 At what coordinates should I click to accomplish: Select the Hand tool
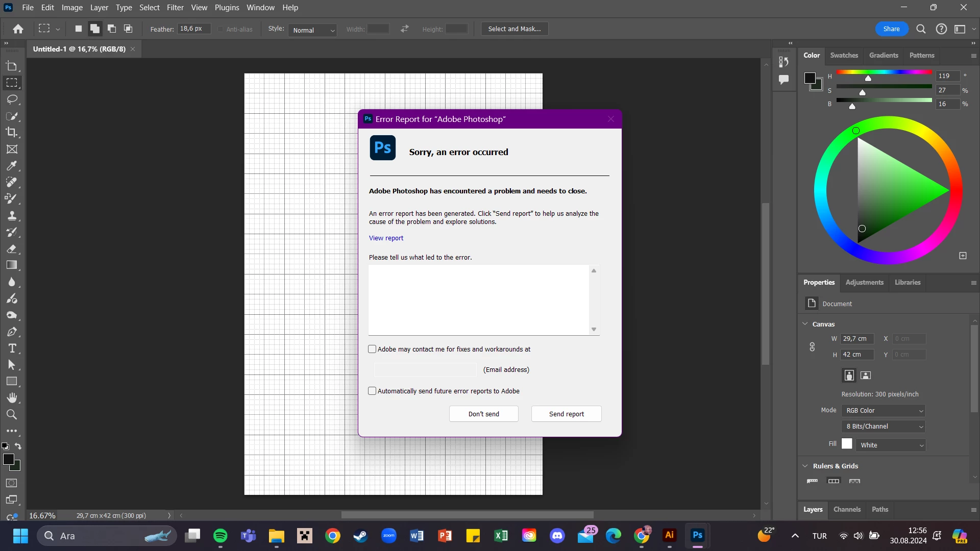(x=12, y=398)
